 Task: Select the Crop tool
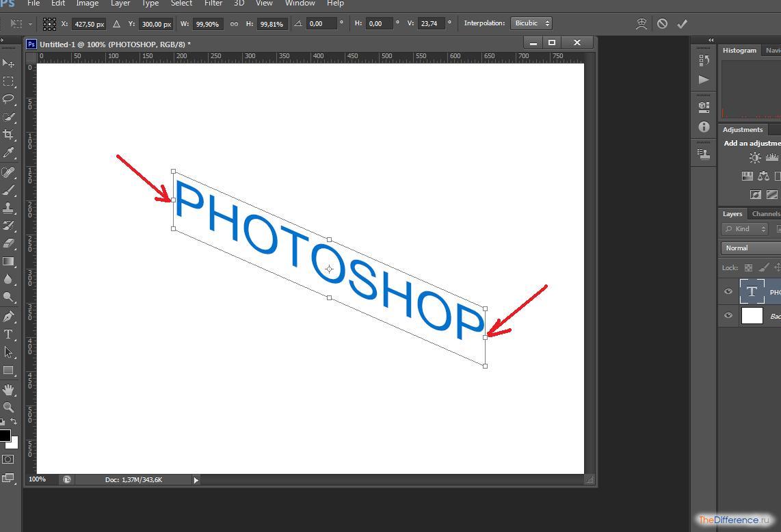[9, 135]
